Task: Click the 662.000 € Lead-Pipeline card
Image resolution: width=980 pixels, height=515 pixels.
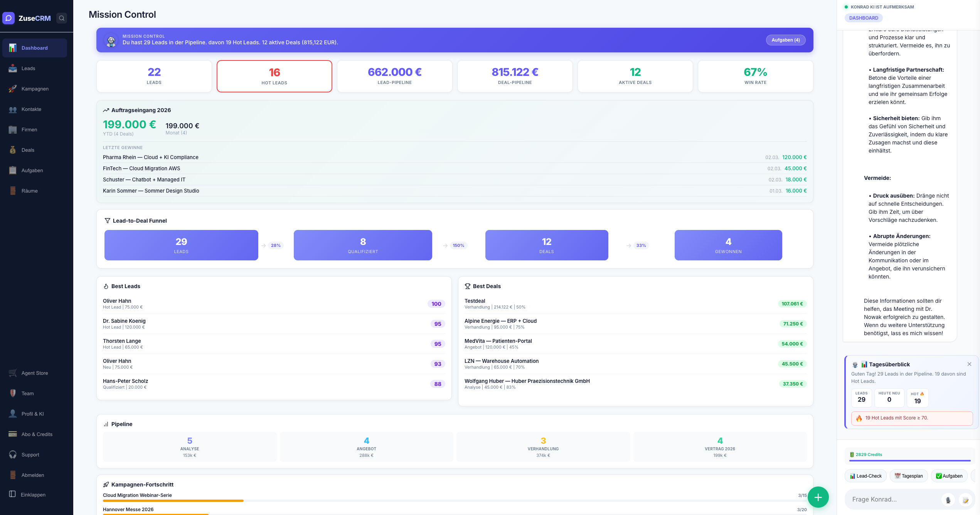Action: [x=395, y=76]
